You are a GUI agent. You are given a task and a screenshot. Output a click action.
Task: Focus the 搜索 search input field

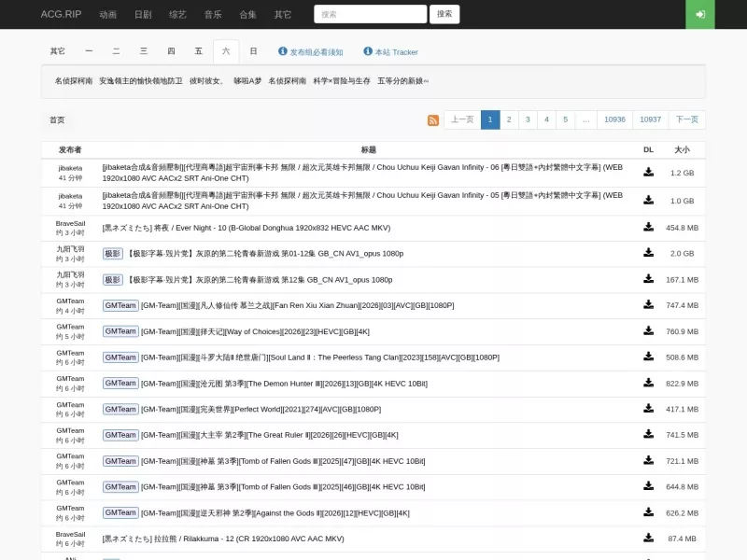(370, 14)
